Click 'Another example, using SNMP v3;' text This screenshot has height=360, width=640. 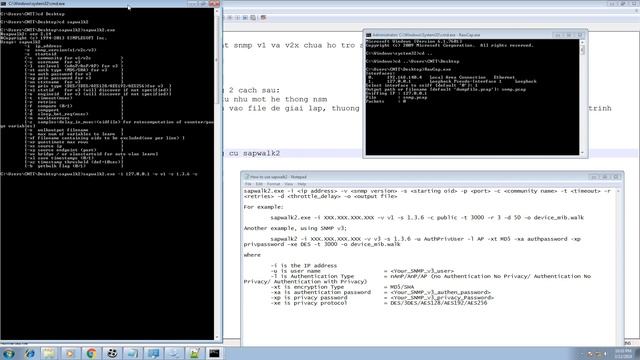(x=295, y=228)
